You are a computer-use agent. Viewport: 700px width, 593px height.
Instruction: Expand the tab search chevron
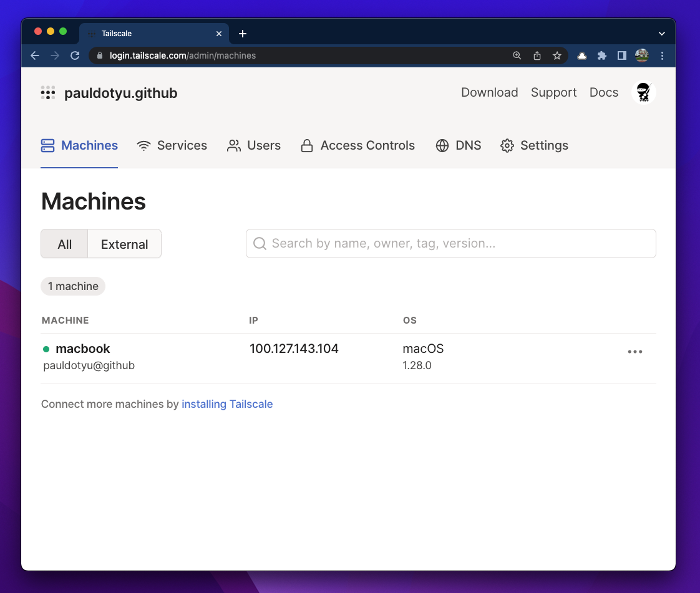(662, 34)
